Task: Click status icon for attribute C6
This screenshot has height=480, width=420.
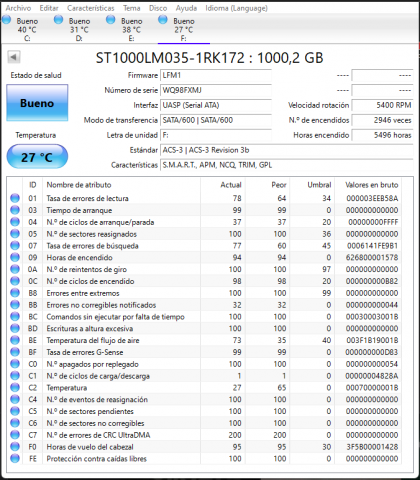Action: pyautogui.click(x=15, y=423)
